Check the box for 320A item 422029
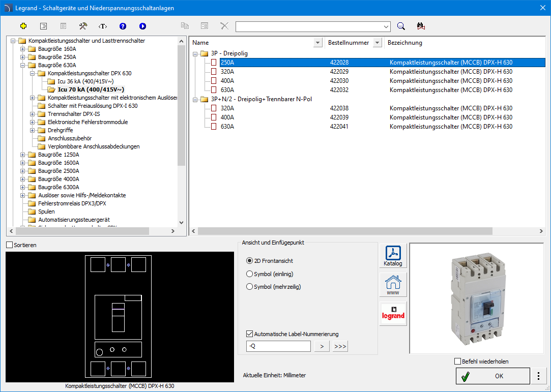Screen dimensions: 551x392 214,72
